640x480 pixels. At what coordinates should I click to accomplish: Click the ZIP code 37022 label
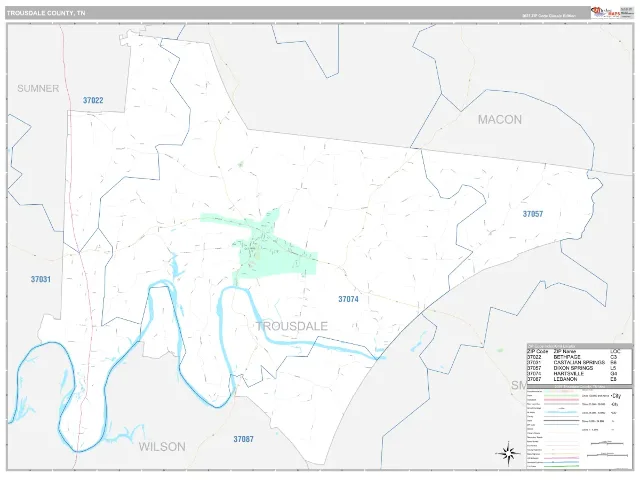[93, 100]
